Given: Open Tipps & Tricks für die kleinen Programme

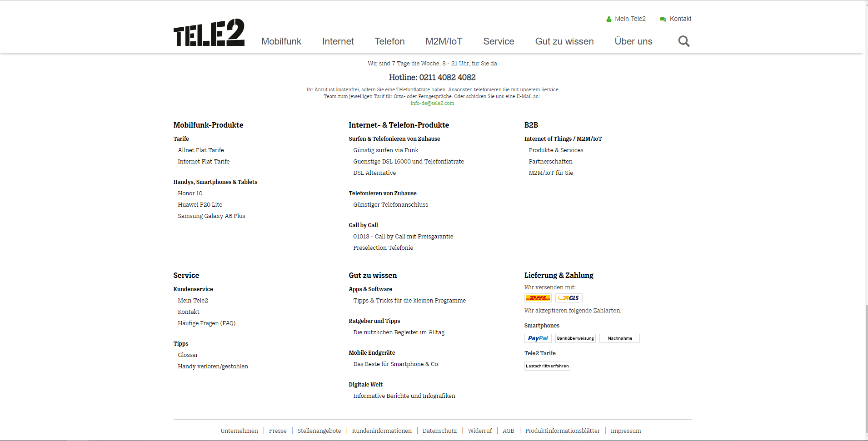Looking at the screenshot, I should 409,301.
